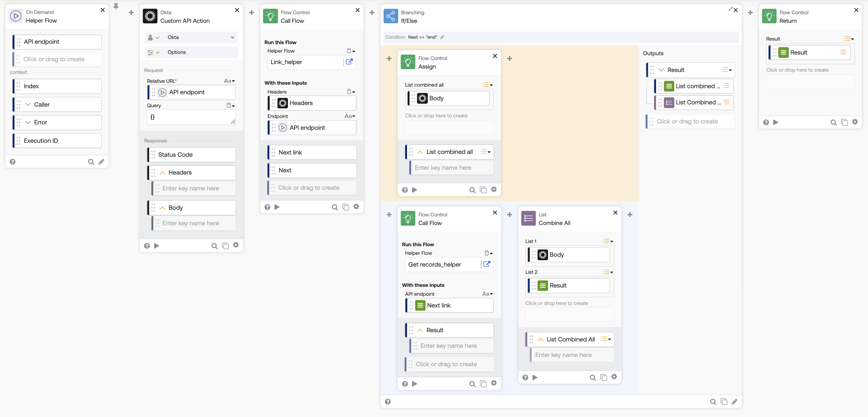The image size is (868, 417).
Task: Open List 1 type dropdown
Action: [x=608, y=241]
